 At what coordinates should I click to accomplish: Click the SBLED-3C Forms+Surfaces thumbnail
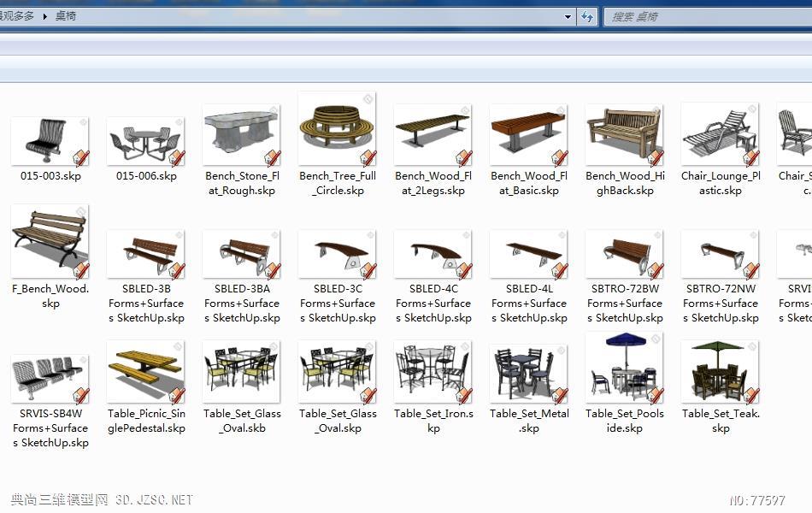click(x=338, y=254)
